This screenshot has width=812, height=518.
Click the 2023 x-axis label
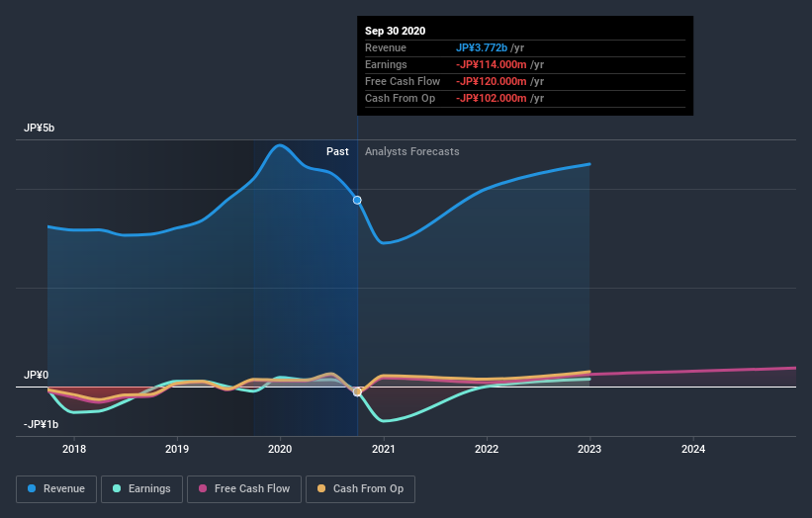pos(589,449)
